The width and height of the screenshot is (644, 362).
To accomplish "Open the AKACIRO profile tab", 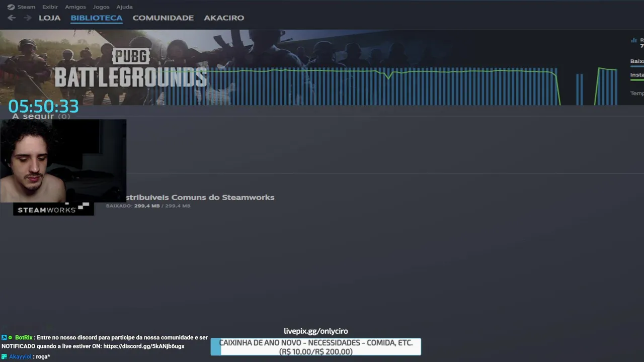I will [224, 18].
